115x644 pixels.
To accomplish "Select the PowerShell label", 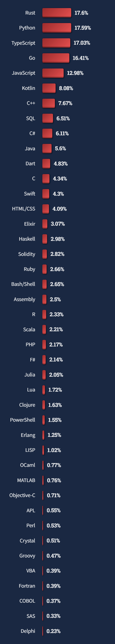I will 22,420.
